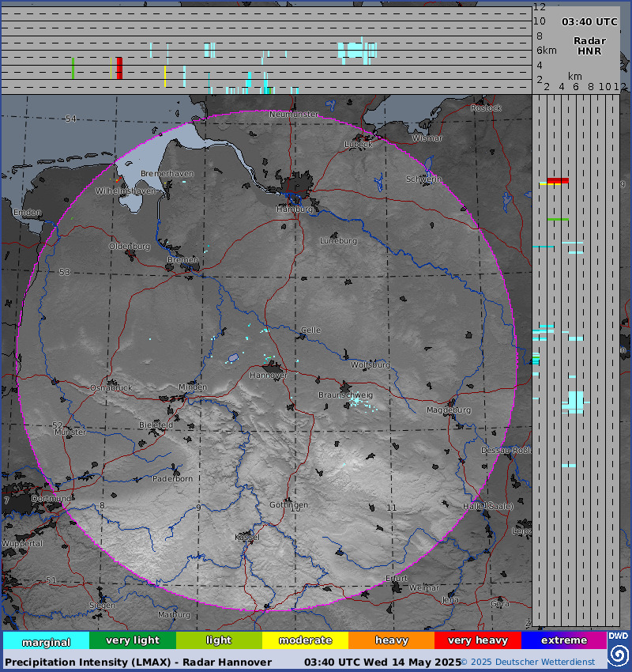The image size is (632, 672).
Task: Click the 54 latitude label on map
Action: click(x=70, y=119)
